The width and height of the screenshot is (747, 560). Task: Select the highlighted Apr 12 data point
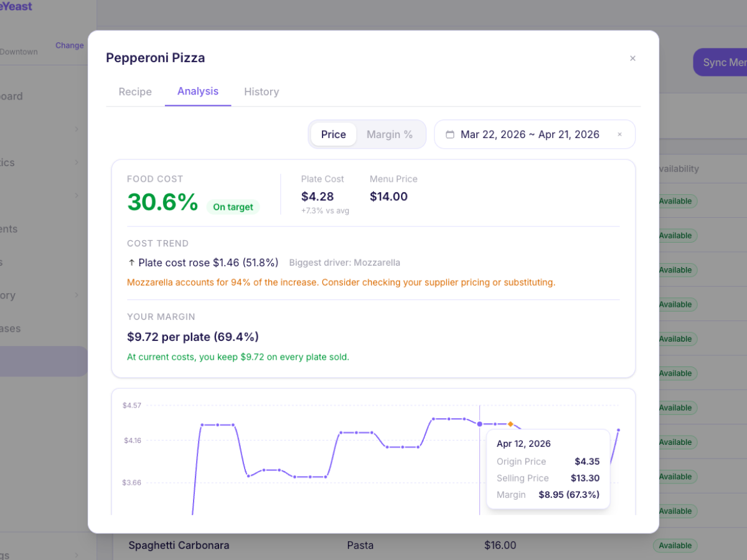(x=479, y=424)
